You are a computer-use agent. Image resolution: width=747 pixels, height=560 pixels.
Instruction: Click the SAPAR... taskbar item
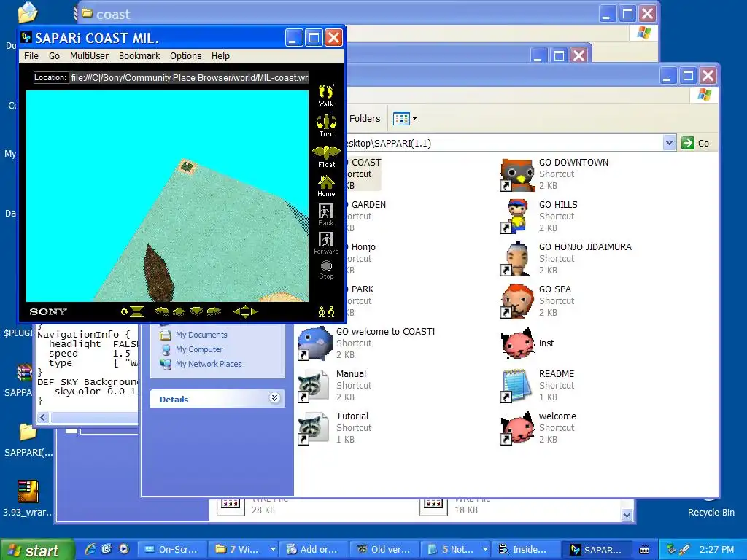coord(595,550)
